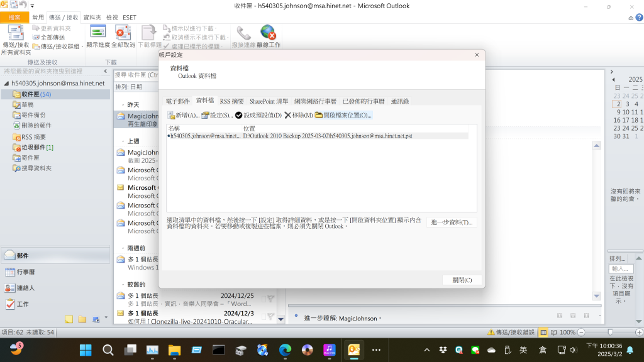Toggle flag on 2024/12/3 message
Viewport: 644px width, 362px height.
tap(270, 317)
